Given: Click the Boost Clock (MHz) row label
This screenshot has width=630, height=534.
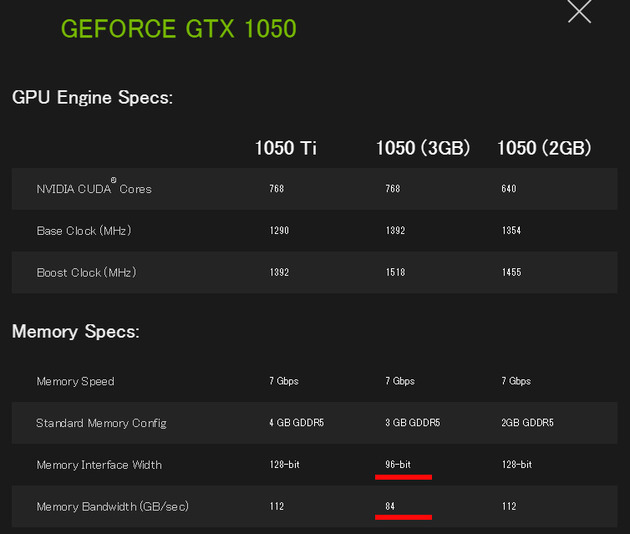Looking at the screenshot, I should pos(86,272).
